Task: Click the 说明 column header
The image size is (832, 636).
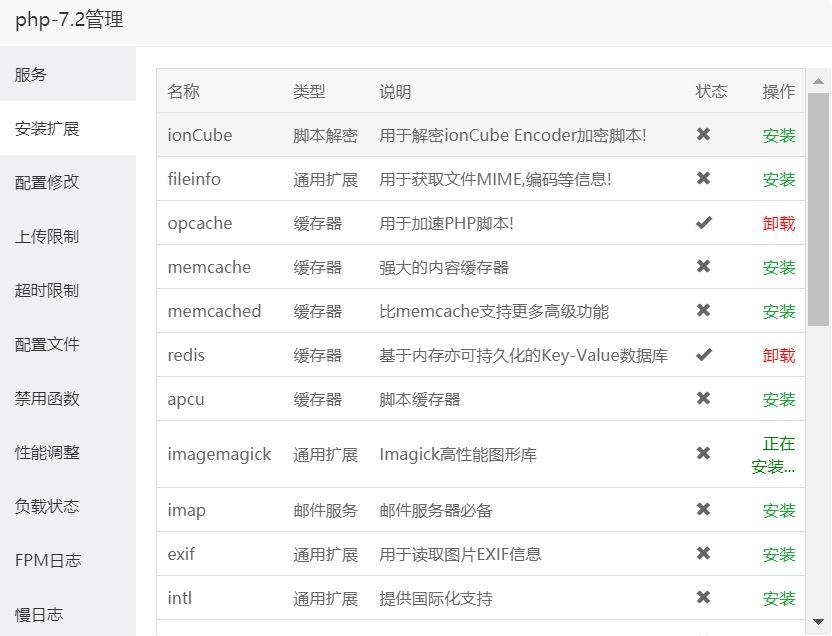Action: click(x=395, y=91)
